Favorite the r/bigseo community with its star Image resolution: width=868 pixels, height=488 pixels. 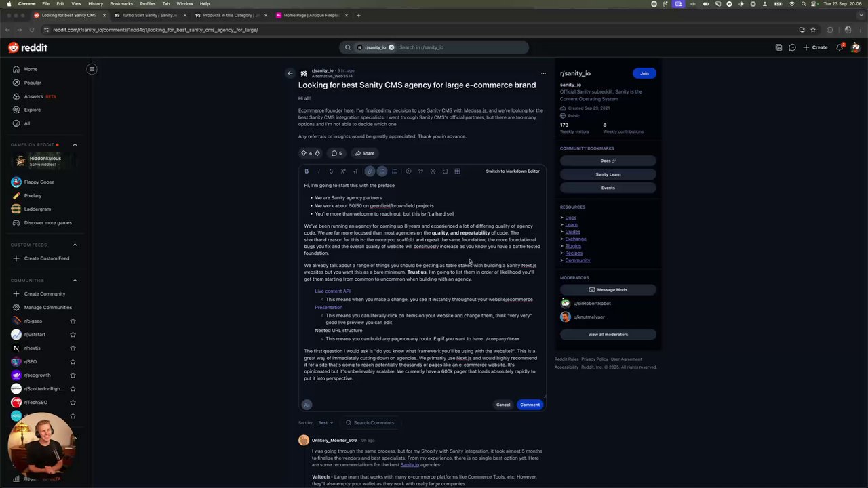point(73,321)
